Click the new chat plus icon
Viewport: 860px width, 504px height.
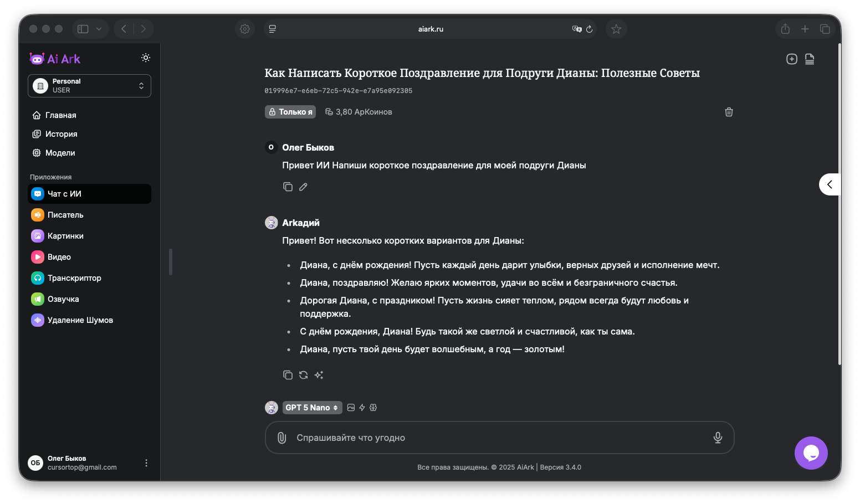(791, 59)
